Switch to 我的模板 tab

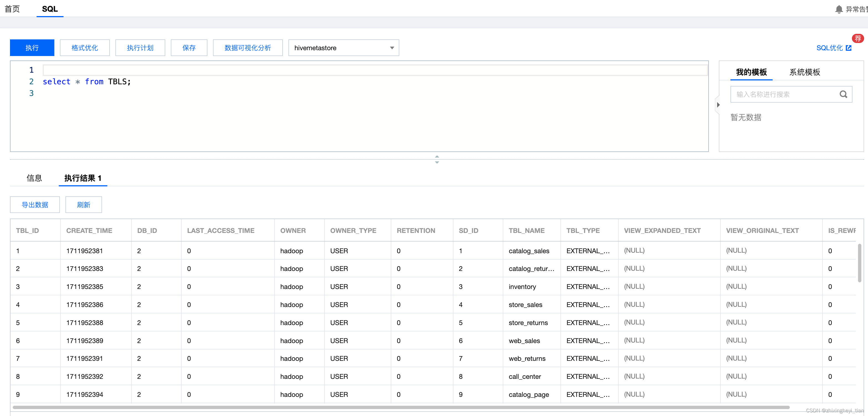751,72
